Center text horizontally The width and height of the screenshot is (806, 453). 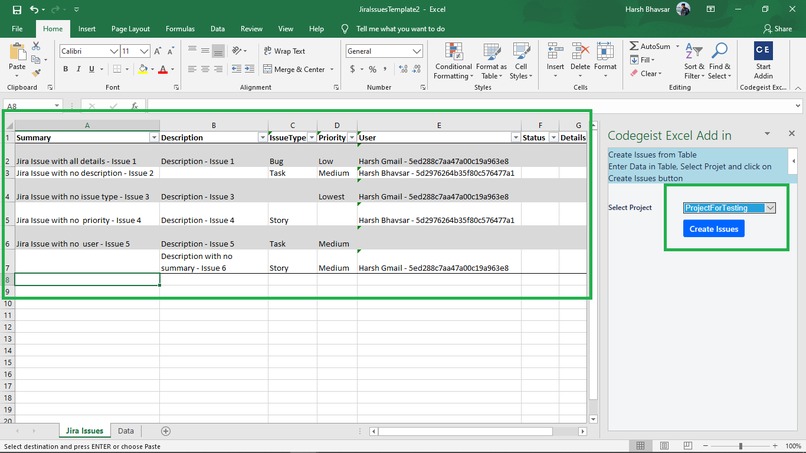205,69
